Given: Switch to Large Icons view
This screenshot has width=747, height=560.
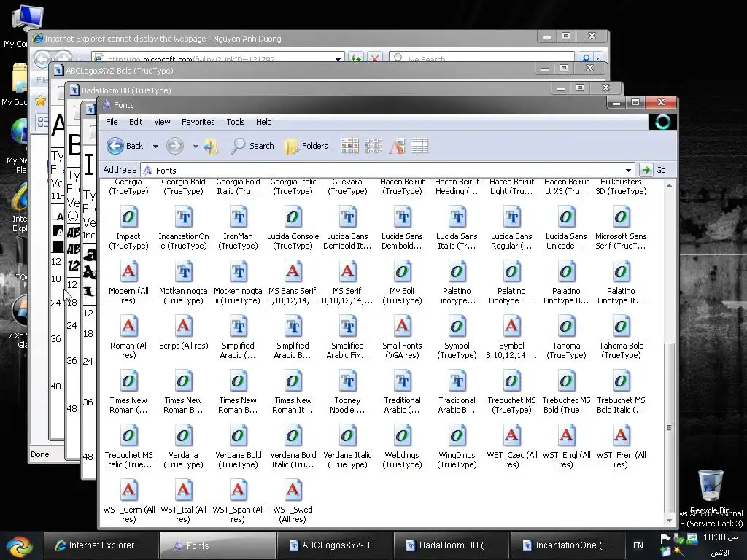Looking at the screenshot, I should pos(349,146).
